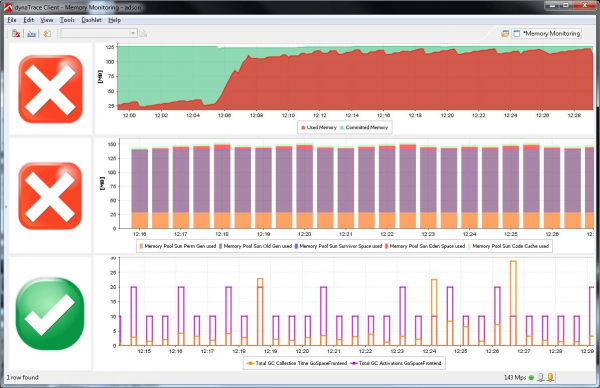Click Memory Pool Sun Perm Gen used legend
Viewport: 600px width, 388px height.
coord(178,246)
